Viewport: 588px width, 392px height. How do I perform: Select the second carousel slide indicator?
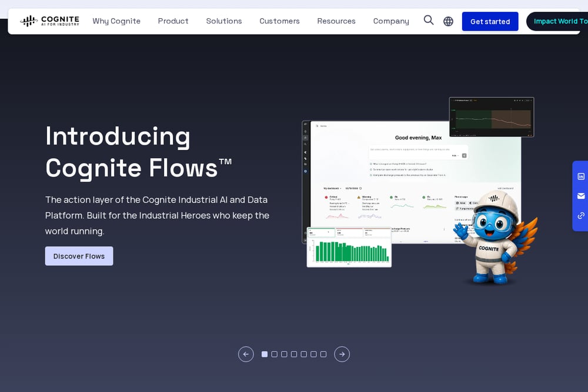click(x=275, y=354)
